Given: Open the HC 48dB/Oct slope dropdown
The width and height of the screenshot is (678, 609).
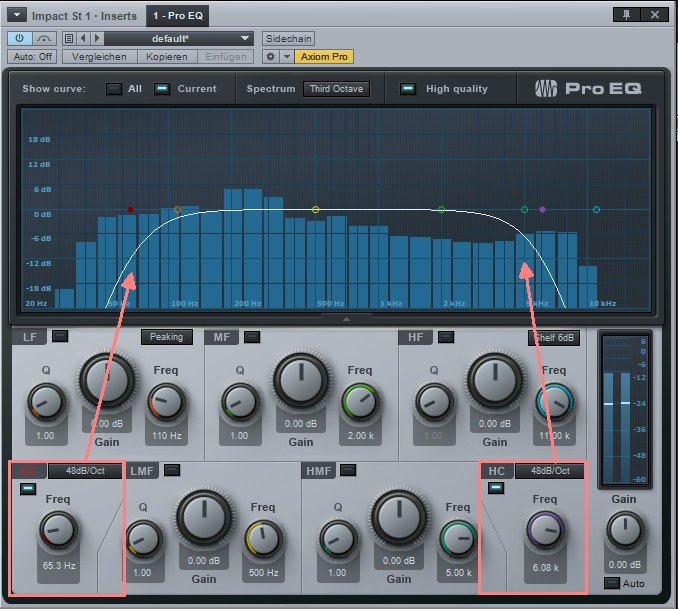Looking at the screenshot, I should [x=550, y=471].
